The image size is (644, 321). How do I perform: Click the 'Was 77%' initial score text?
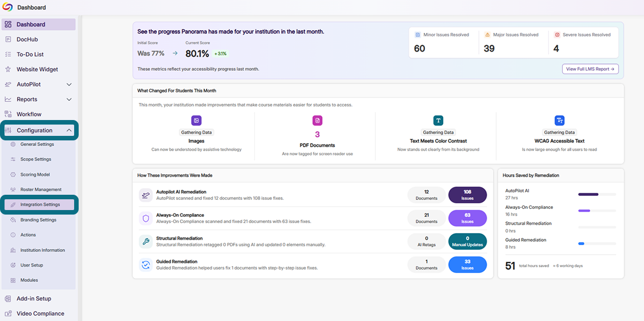pos(151,53)
